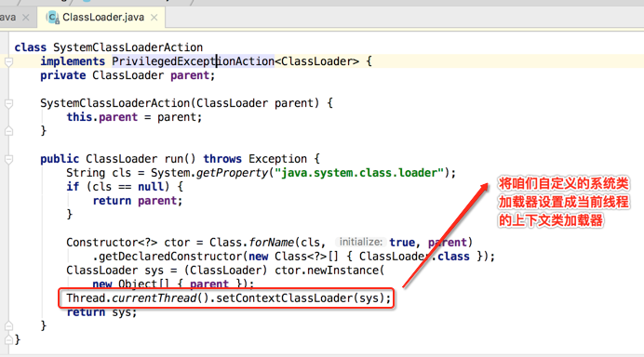644x357 pixels.
Task: Click the getDeclaredConstructor method call
Action: [171, 257]
